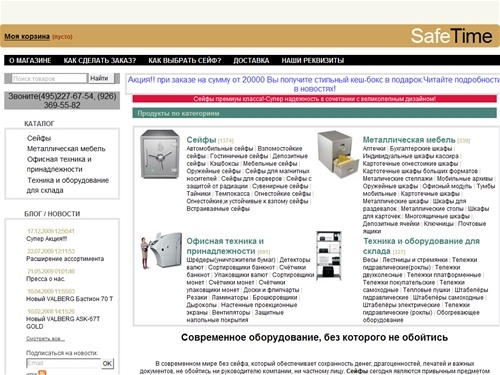
Task: Open Металлические стеллажи subcategory
Action: pos(397,179)
